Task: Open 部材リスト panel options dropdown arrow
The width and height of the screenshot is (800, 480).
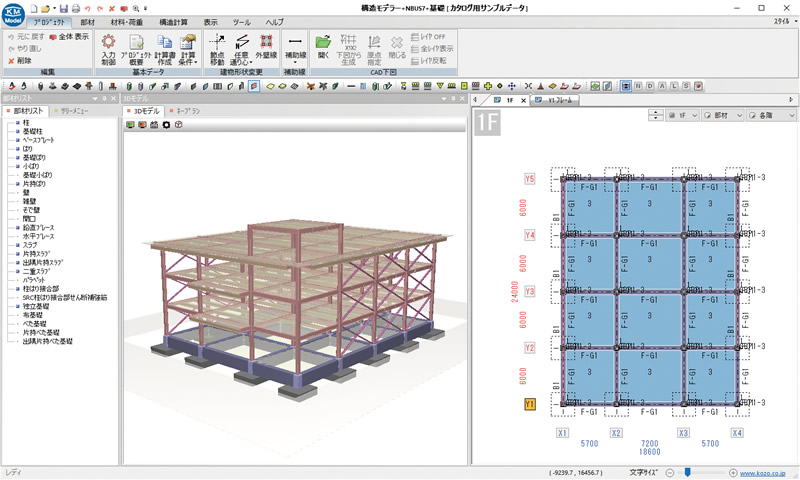Action: [x=95, y=98]
